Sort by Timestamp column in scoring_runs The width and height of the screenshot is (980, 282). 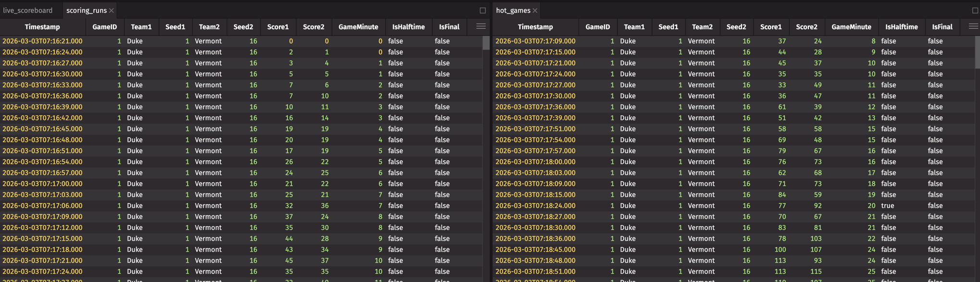click(42, 27)
